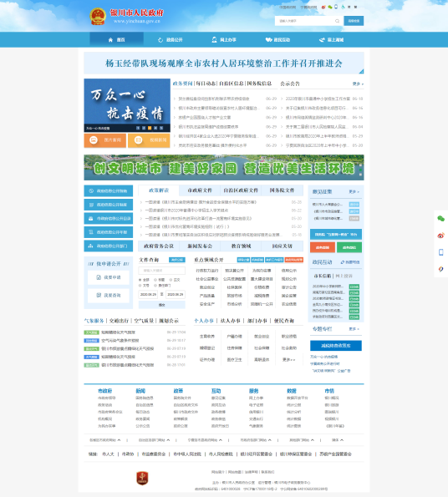The image size is (448, 497).
Task: Click bottom icon in right floating sidebar
Action: point(440,269)
